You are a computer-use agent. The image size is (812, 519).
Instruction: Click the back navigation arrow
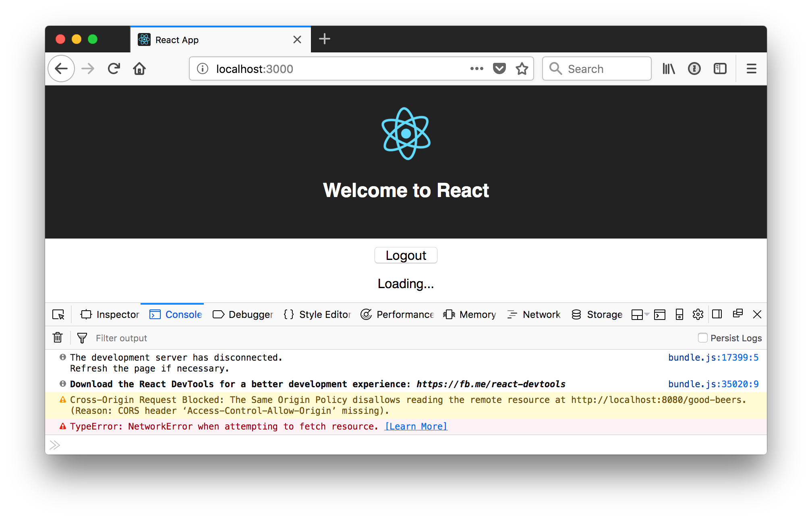(x=62, y=69)
